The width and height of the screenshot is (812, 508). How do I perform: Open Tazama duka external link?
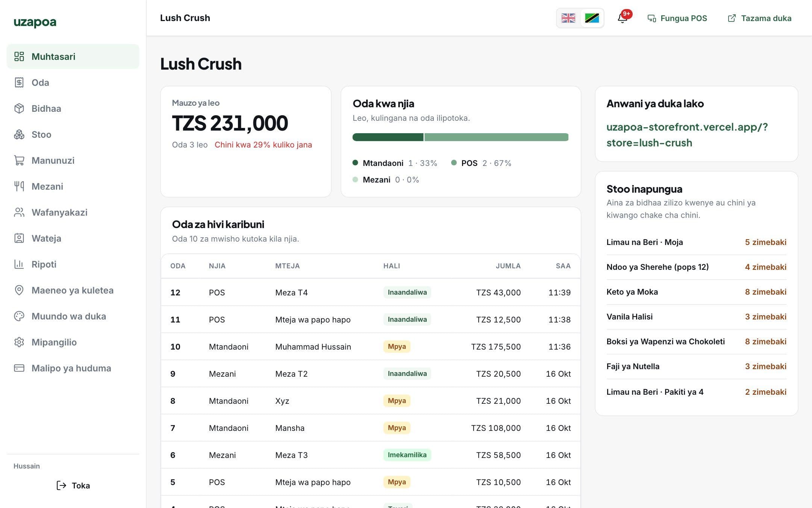(x=760, y=18)
